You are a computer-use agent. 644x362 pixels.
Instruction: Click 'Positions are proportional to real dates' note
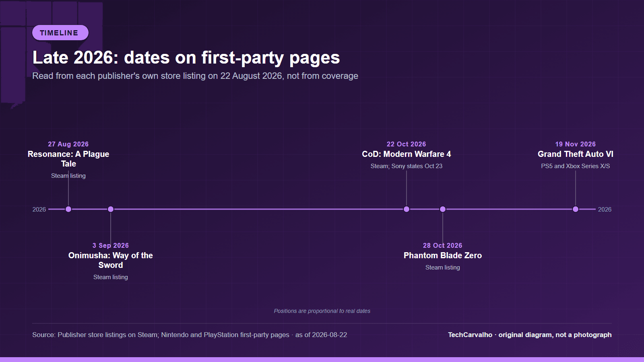click(x=322, y=311)
